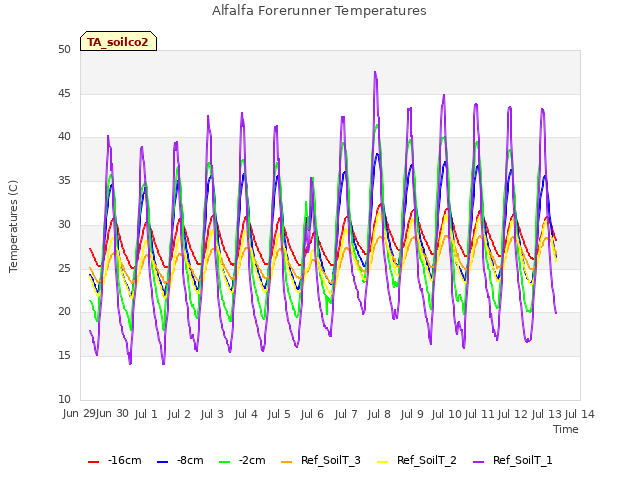
Task: Toggle the Ref_SoilT_2 legend entry
Action: [417, 460]
